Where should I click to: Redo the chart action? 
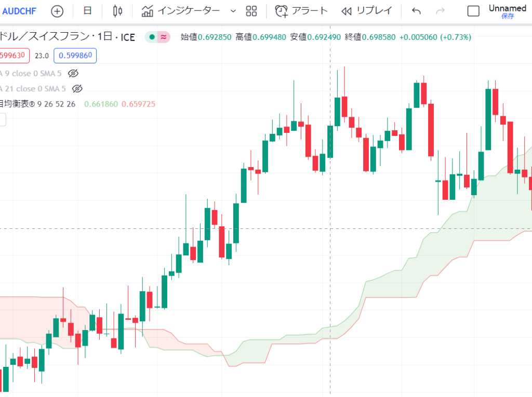coord(440,11)
